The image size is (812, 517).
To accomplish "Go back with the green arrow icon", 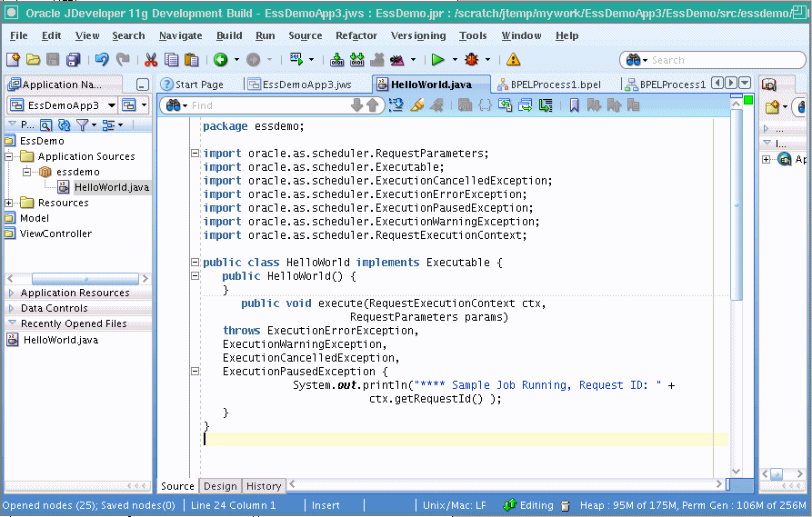I will click(x=221, y=60).
